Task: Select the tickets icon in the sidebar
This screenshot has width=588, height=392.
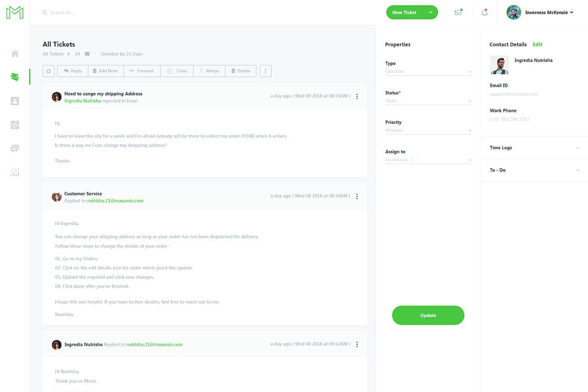Action: pos(15,77)
